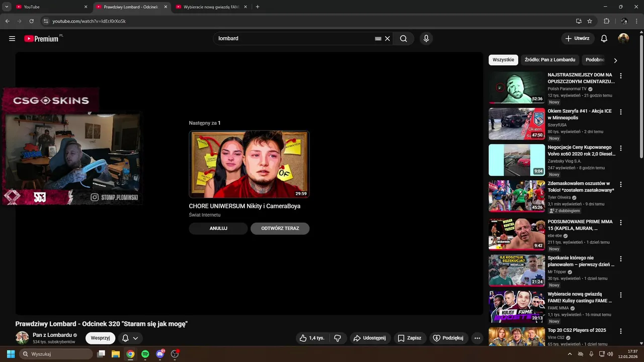Go back in browser history

(7, 21)
